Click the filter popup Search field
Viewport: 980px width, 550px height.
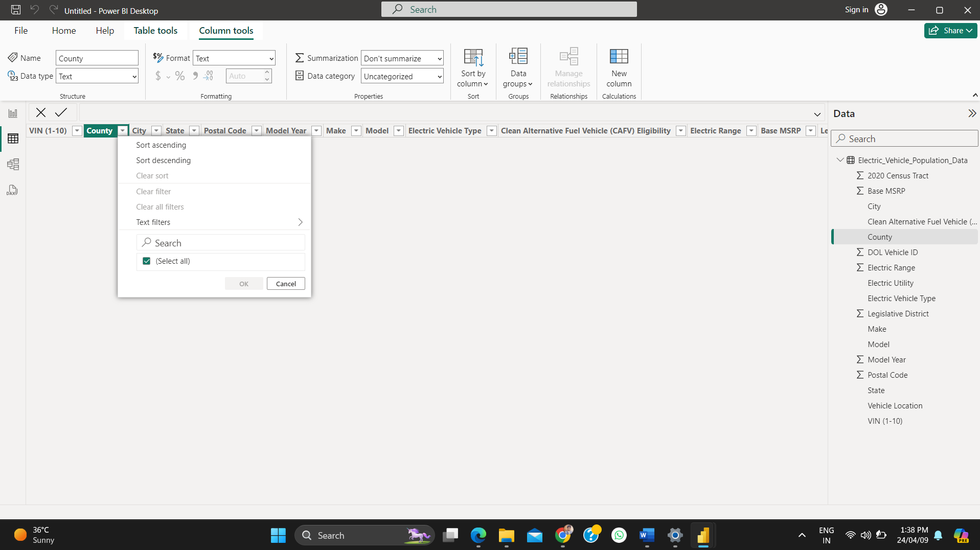[221, 243]
